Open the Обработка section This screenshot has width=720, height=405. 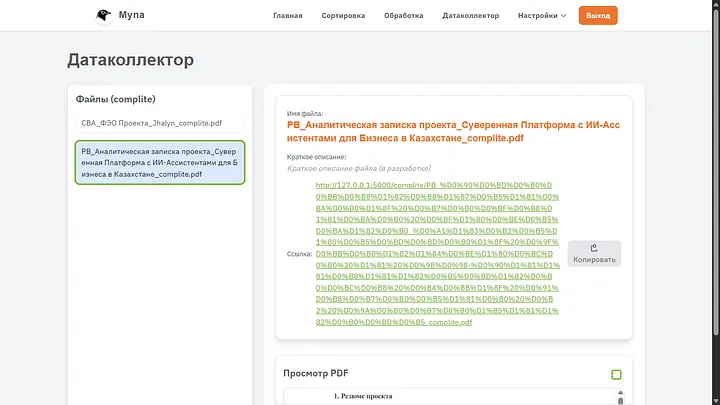403,16
